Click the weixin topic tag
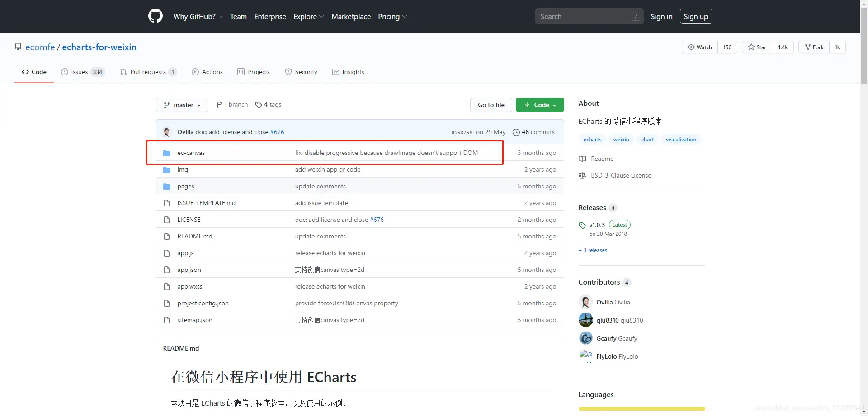 coord(621,140)
